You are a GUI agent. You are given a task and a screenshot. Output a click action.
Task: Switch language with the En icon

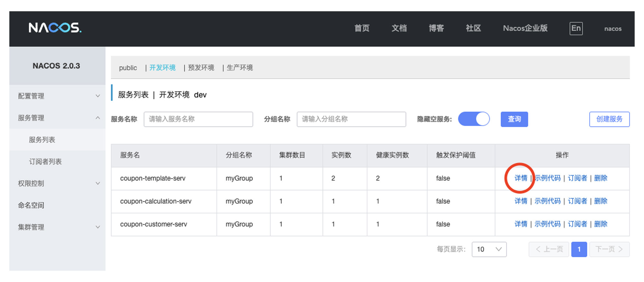click(576, 28)
